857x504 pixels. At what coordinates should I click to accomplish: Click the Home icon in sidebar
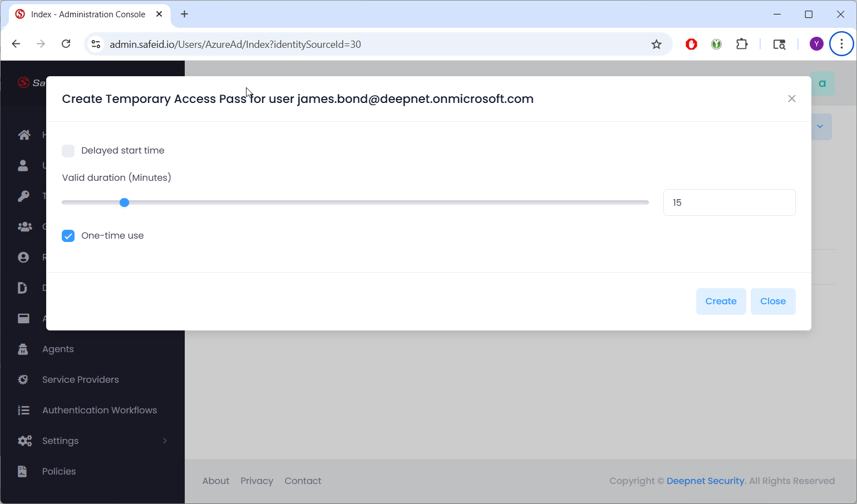click(x=24, y=135)
